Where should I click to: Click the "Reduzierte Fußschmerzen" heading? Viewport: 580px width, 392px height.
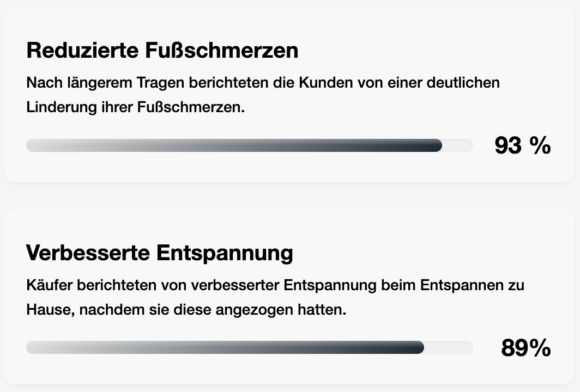point(162,51)
